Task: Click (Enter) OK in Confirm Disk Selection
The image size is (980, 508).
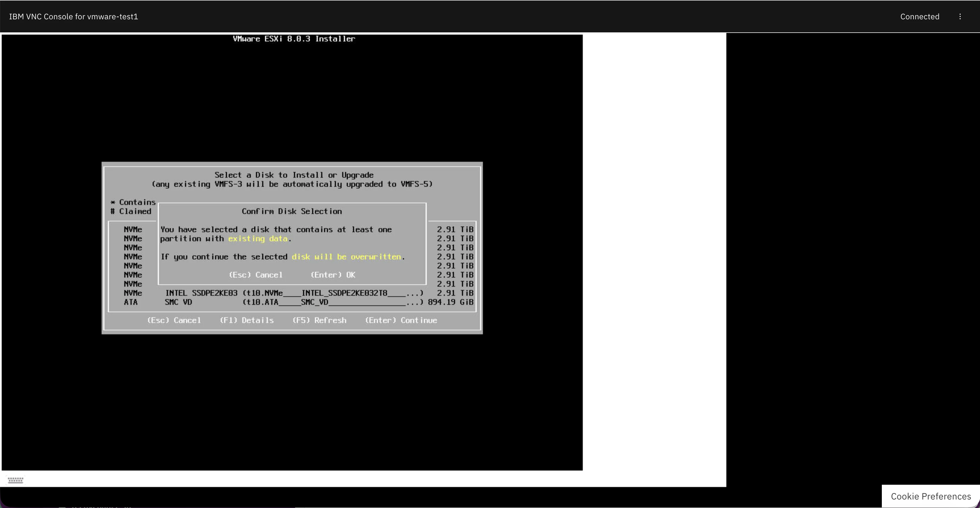Action: [333, 275]
